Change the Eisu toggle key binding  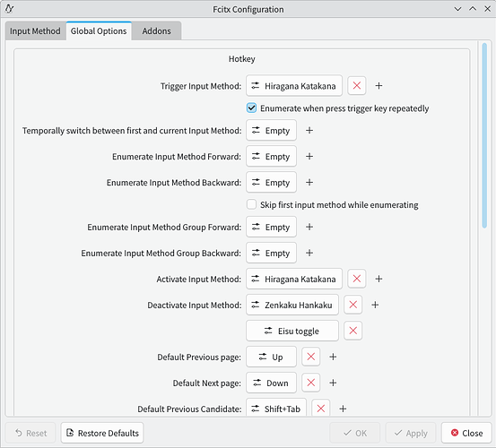click(292, 331)
